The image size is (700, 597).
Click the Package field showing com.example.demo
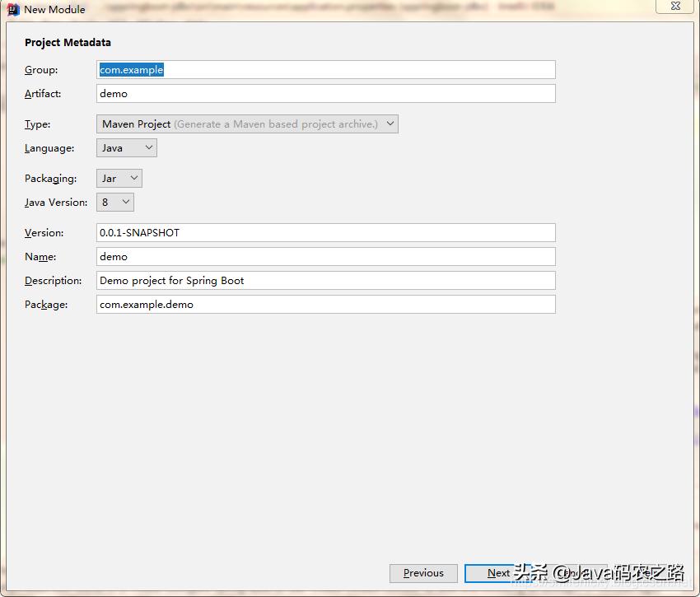[x=325, y=304]
